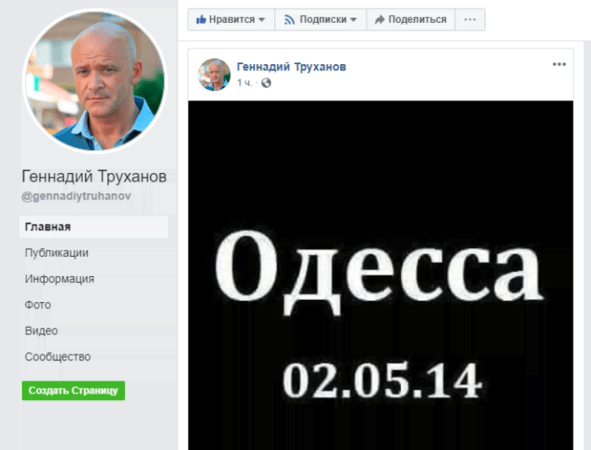Click the share arrow icon on Поделиться
The image size is (591, 450).
pyautogui.click(x=380, y=20)
